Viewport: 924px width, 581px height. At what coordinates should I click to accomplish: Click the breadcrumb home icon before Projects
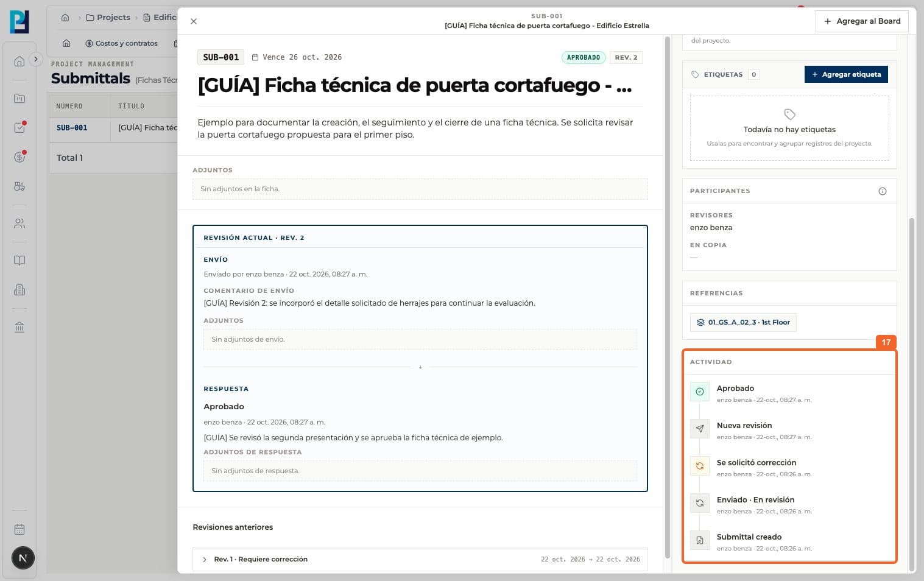(65, 18)
